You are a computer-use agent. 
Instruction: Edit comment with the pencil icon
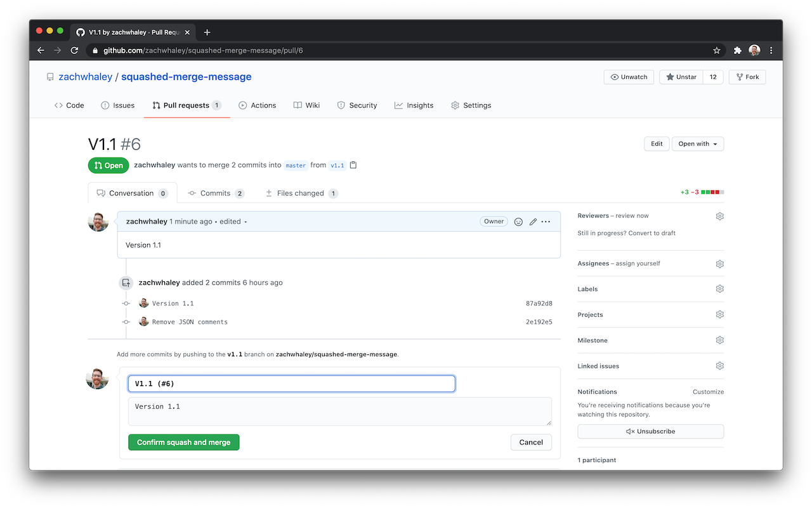click(533, 222)
